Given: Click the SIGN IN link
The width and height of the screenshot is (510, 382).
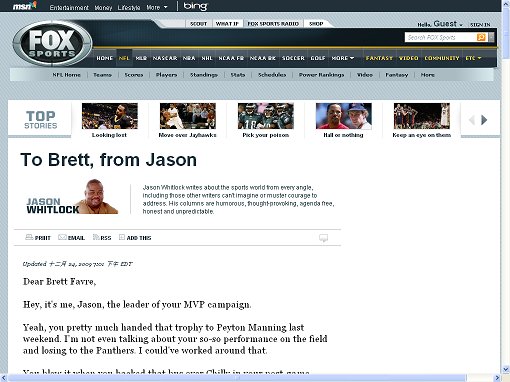Looking at the screenshot, I should (x=480, y=25).
